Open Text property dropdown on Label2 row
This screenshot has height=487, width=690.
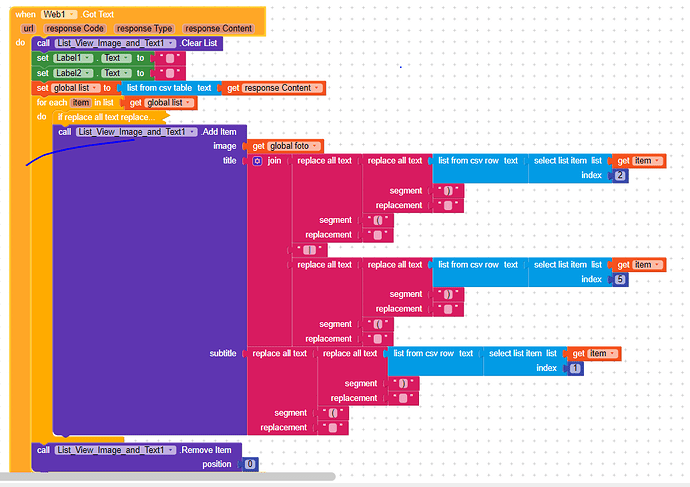pos(126,73)
